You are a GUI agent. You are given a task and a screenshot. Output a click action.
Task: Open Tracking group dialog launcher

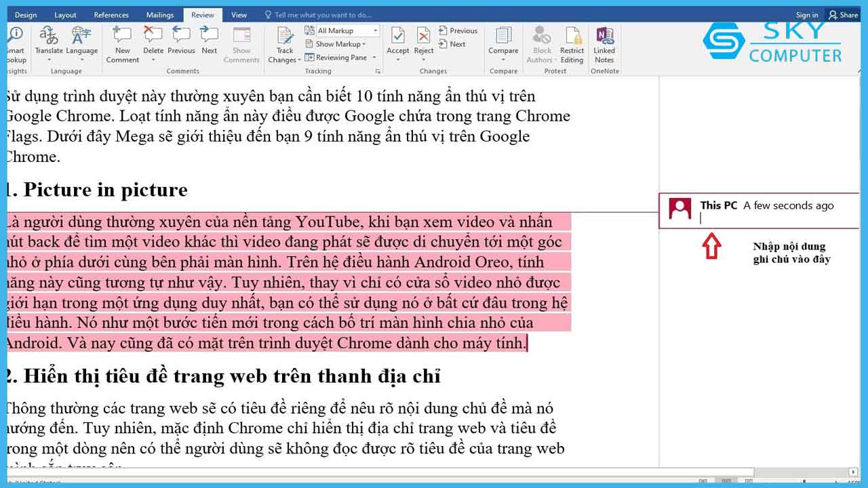tap(376, 71)
